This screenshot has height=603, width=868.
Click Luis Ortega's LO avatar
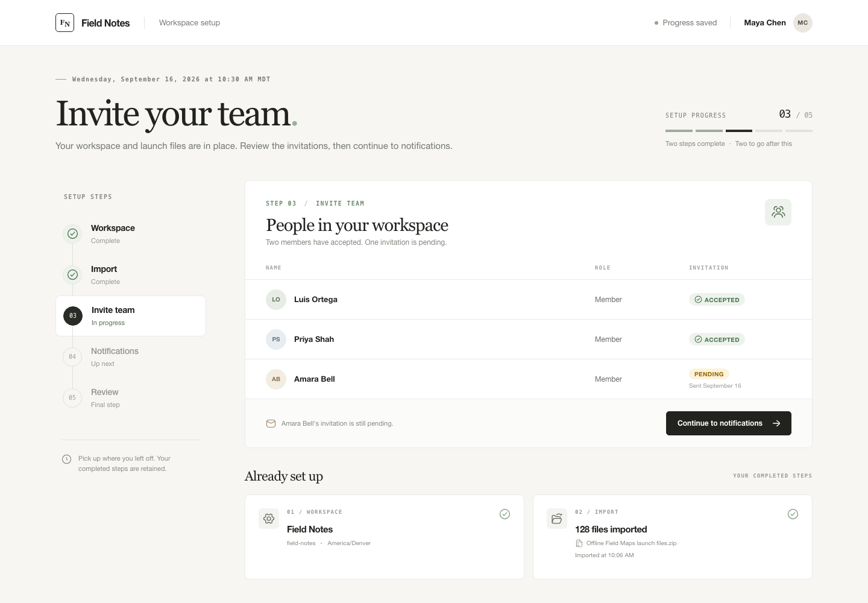point(276,300)
